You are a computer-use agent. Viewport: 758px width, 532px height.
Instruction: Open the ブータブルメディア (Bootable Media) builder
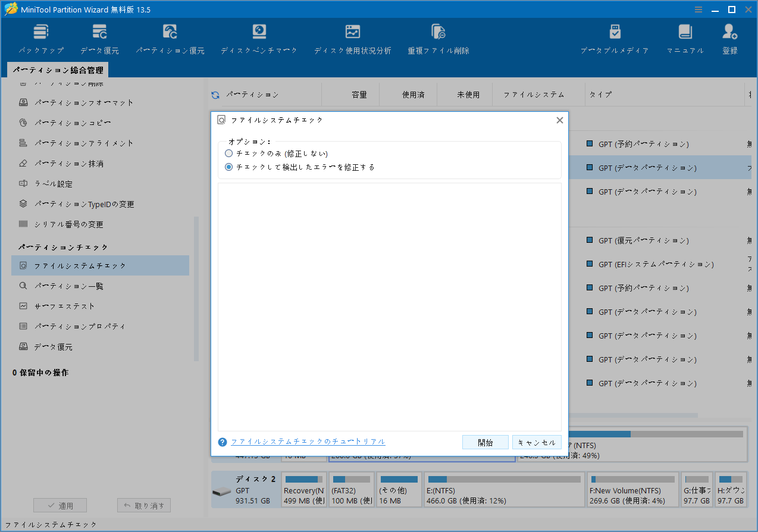tap(615, 37)
